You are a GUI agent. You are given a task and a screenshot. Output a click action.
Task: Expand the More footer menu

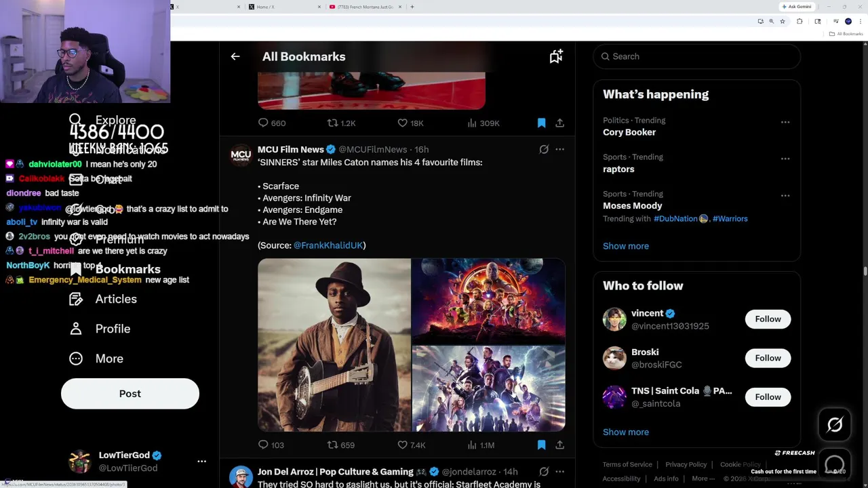click(x=703, y=479)
